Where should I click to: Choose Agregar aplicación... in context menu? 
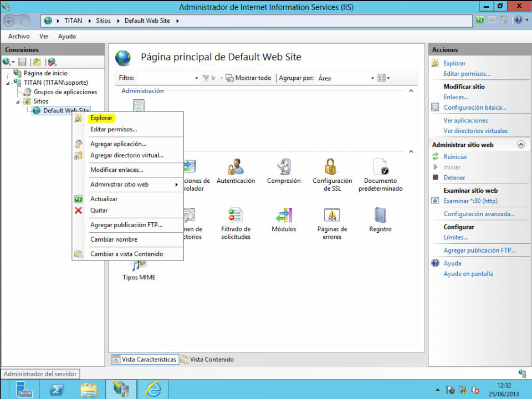[x=119, y=144]
